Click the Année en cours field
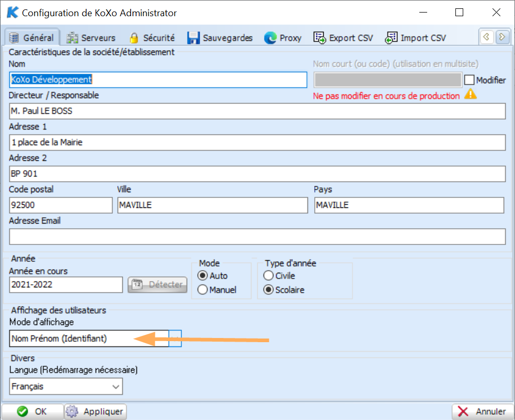Image resolution: width=515 pixels, height=420 pixels. [x=66, y=285]
